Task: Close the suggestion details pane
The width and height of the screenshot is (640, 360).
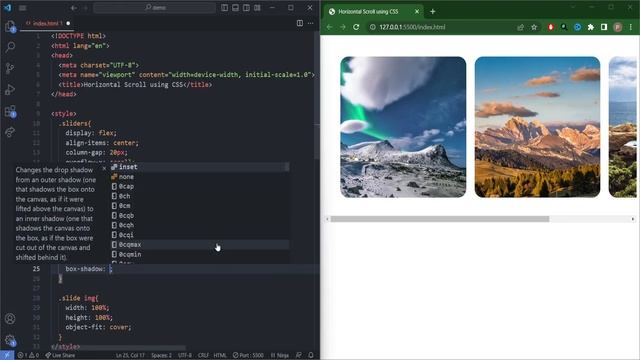Action: click(x=104, y=168)
